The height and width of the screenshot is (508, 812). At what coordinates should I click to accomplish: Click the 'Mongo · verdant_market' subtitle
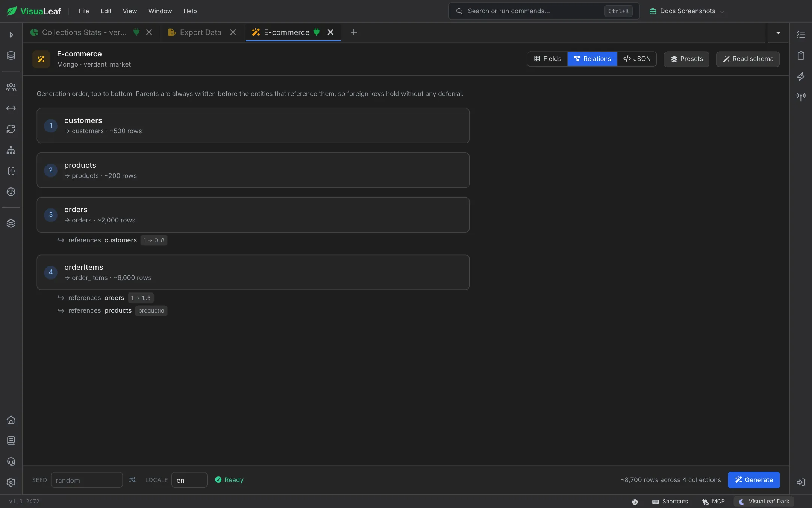[x=94, y=64]
